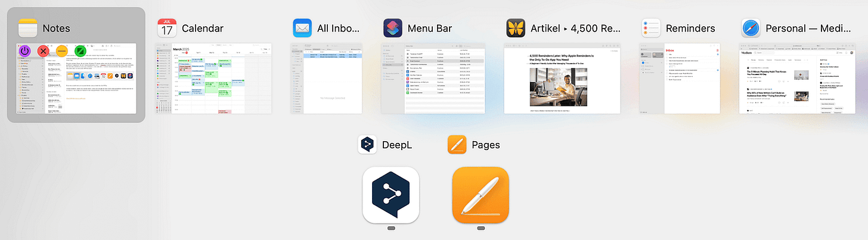
Task: Click the Reminders app icon
Action: click(x=651, y=29)
